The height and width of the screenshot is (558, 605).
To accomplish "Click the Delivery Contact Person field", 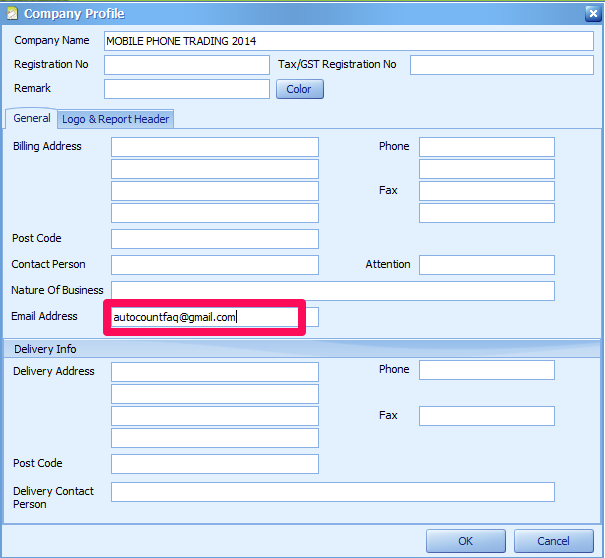I will click(333, 492).
